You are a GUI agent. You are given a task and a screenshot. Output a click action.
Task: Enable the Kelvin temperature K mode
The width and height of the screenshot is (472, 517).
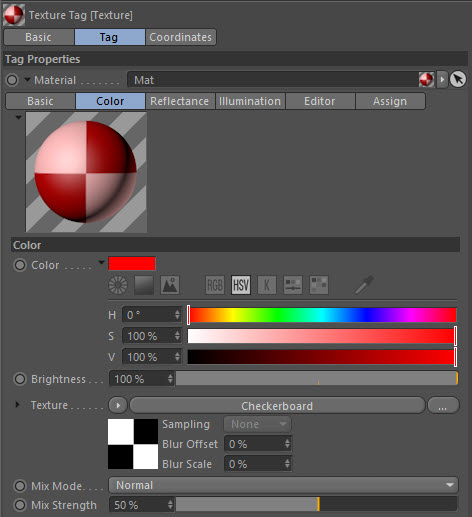pyautogui.click(x=267, y=285)
